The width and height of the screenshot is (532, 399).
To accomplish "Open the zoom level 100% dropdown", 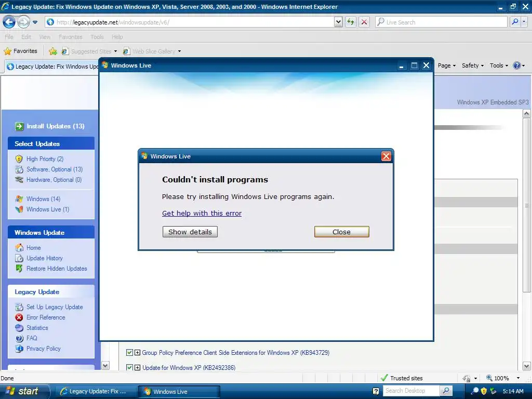I will click(x=518, y=378).
